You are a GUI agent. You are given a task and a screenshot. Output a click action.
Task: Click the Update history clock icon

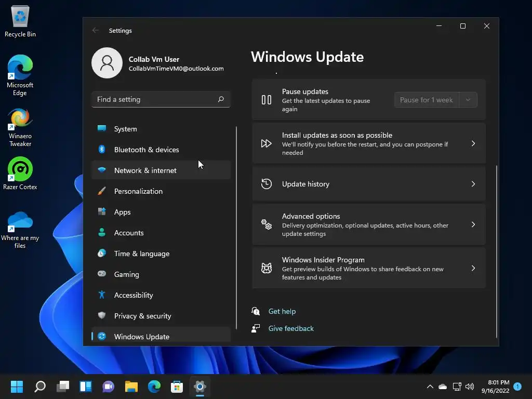(267, 183)
